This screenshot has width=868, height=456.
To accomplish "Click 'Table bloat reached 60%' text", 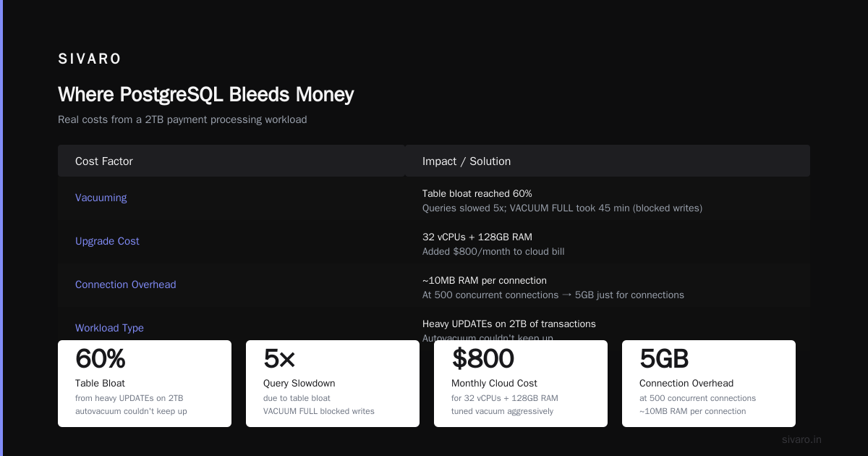I will 477,193.
